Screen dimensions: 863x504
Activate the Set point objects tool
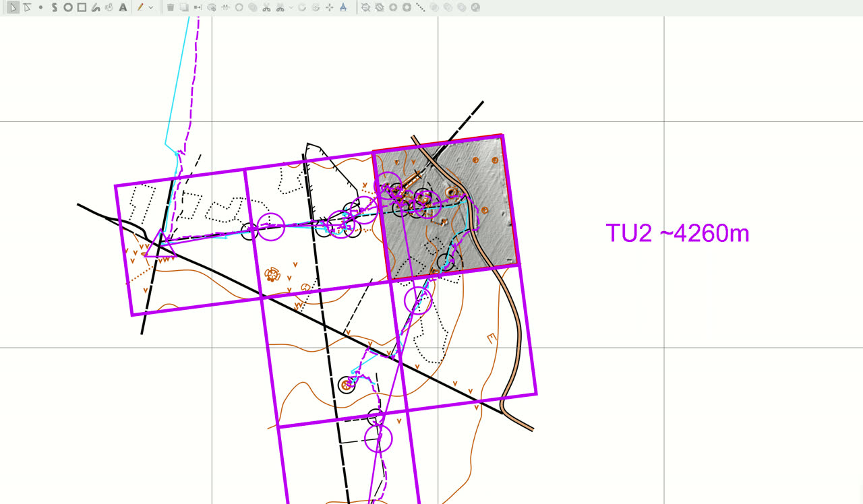click(x=40, y=7)
